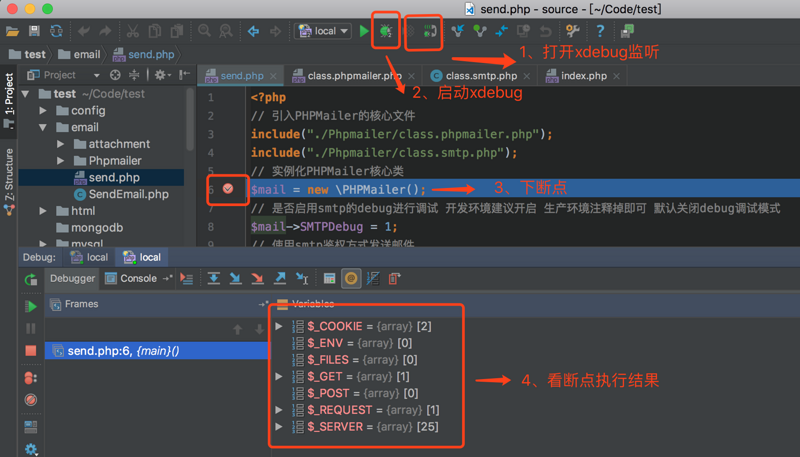Open Evaluate Expression calculator icon
800x457 pixels.
(x=329, y=279)
